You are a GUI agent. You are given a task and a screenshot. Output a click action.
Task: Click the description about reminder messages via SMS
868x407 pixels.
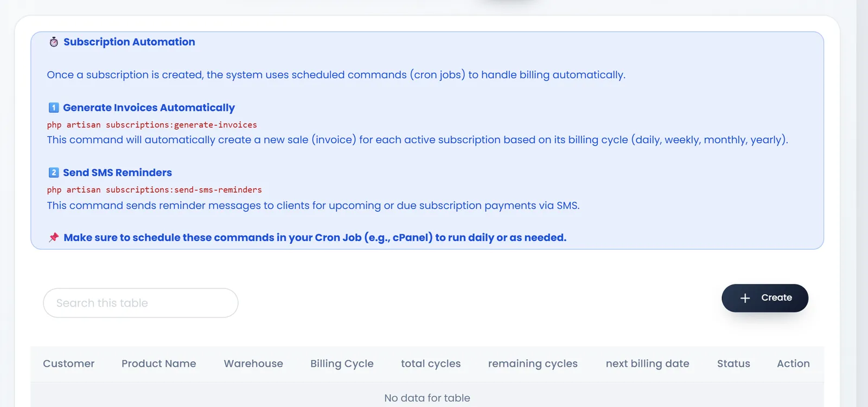coord(313,206)
